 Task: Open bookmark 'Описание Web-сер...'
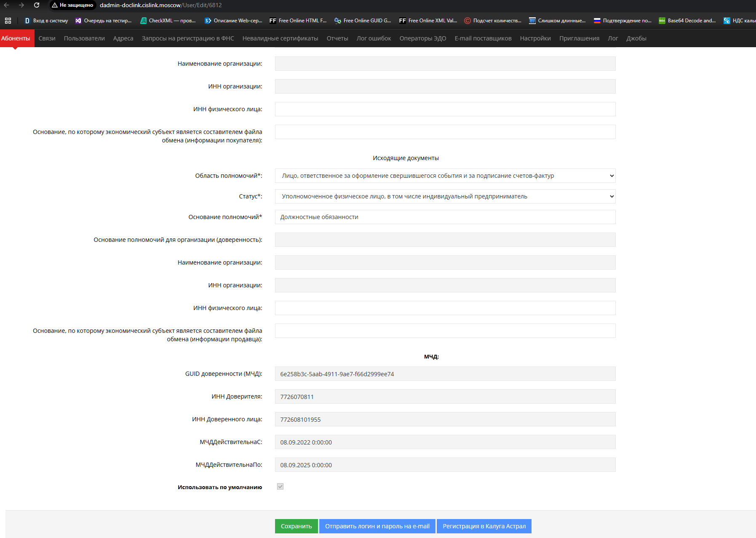tap(233, 21)
